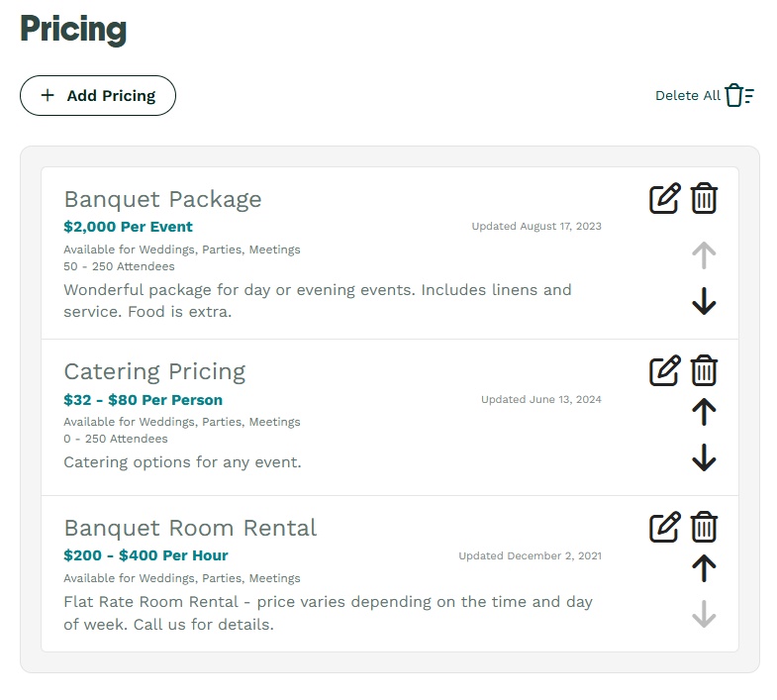Click the Delete All trash icon
Image resolution: width=777 pixels, height=700 pixels.
(x=738, y=95)
